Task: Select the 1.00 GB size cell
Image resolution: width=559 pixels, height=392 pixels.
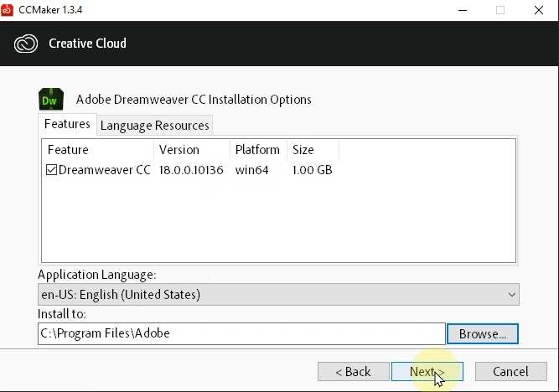Action: [x=312, y=170]
